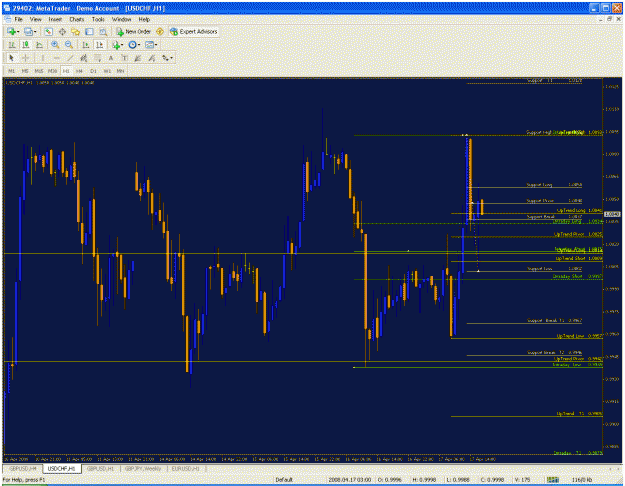Open the File menu
This screenshot has width=625, height=486.
tap(19, 19)
